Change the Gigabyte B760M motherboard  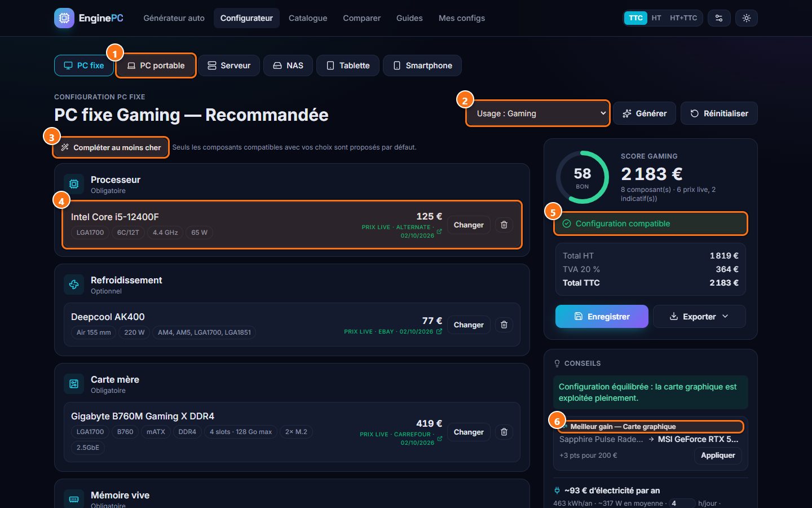click(469, 432)
